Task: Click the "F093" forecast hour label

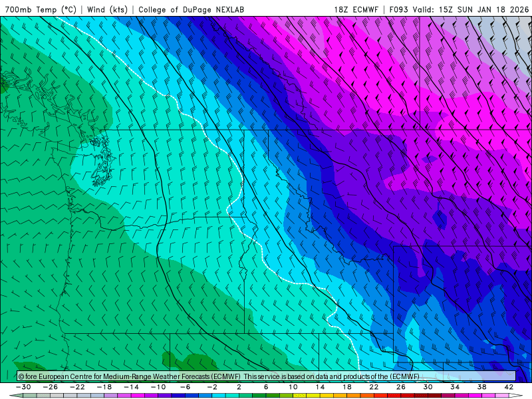Action: [x=398, y=9]
